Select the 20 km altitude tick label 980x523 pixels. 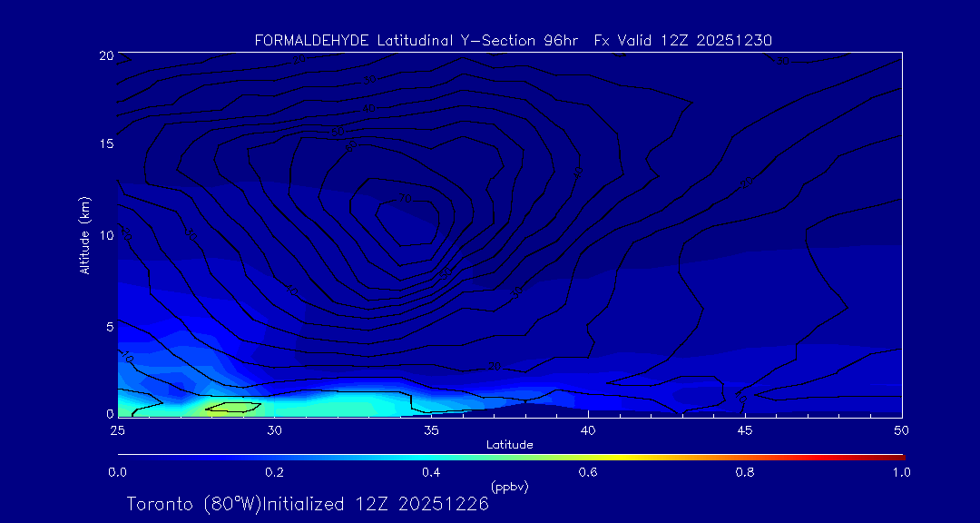pyautogui.click(x=105, y=55)
